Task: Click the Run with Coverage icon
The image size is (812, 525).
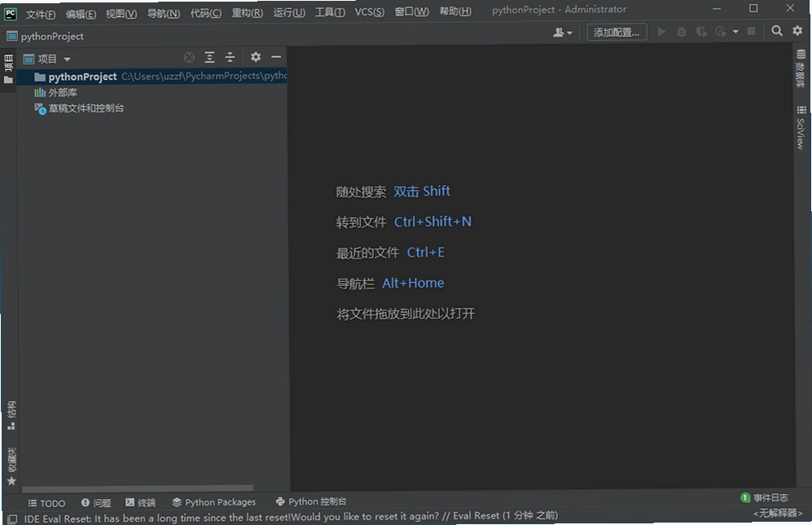Action: [x=701, y=32]
